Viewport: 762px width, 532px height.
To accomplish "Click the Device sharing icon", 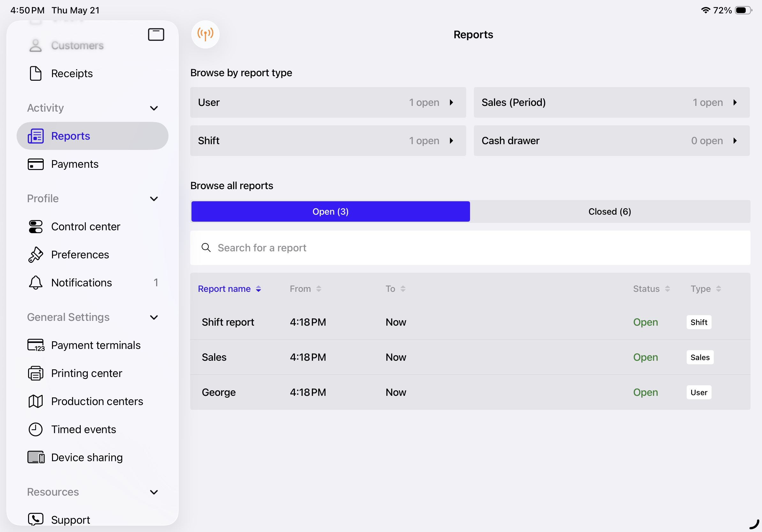I will (36, 457).
